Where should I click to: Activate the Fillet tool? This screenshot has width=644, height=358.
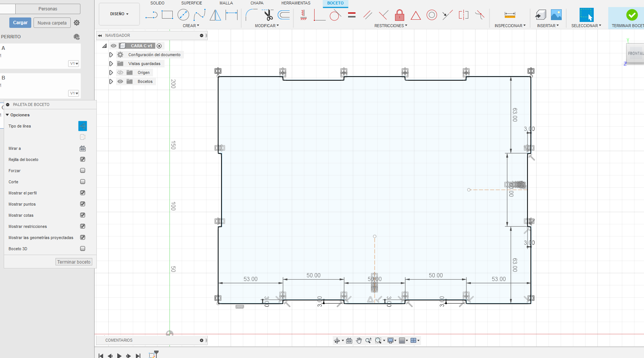(251, 15)
